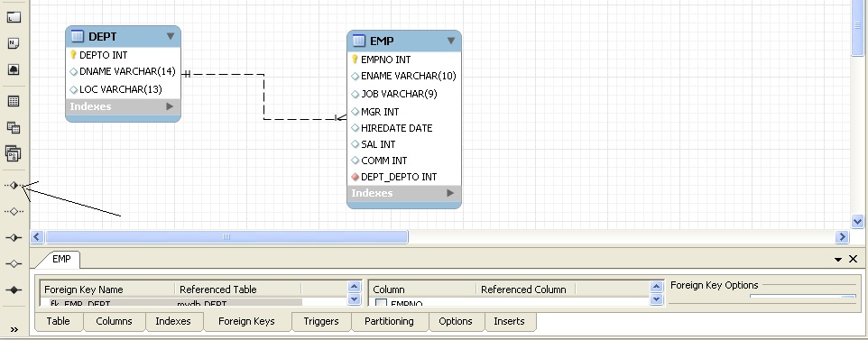
Task: Click Foreign Key Name column header
Action: click(x=107, y=289)
